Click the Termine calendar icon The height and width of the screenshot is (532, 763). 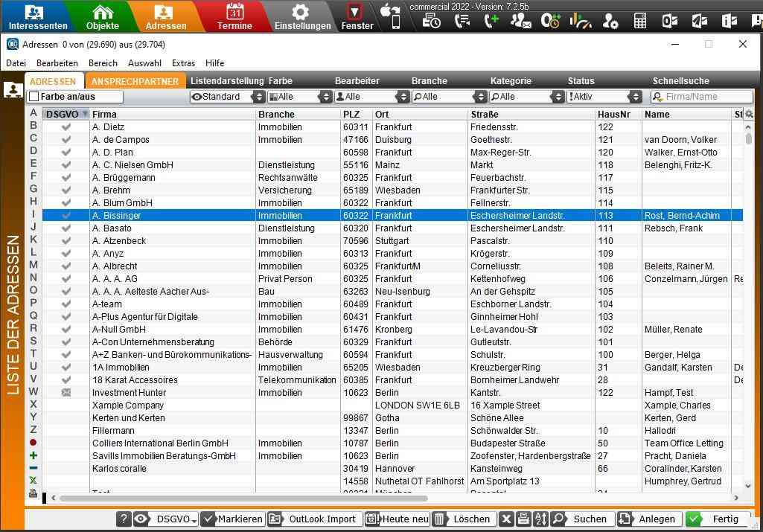(x=234, y=16)
